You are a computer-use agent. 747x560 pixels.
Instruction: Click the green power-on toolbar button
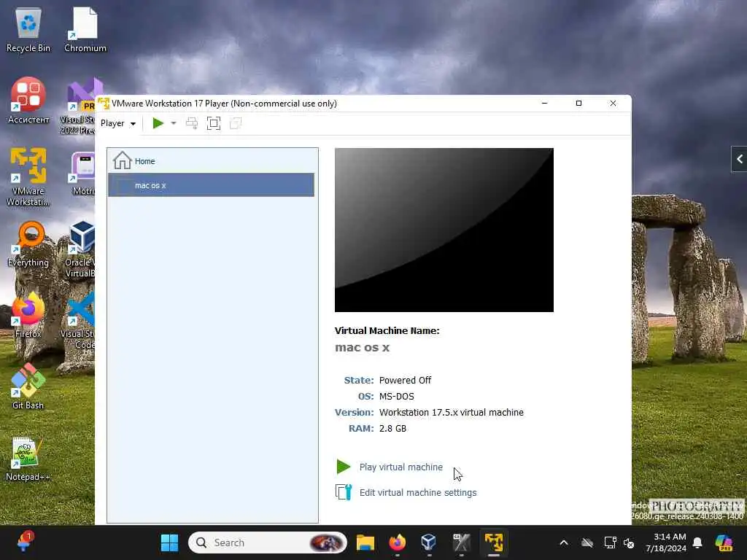click(x=158, y=123)
